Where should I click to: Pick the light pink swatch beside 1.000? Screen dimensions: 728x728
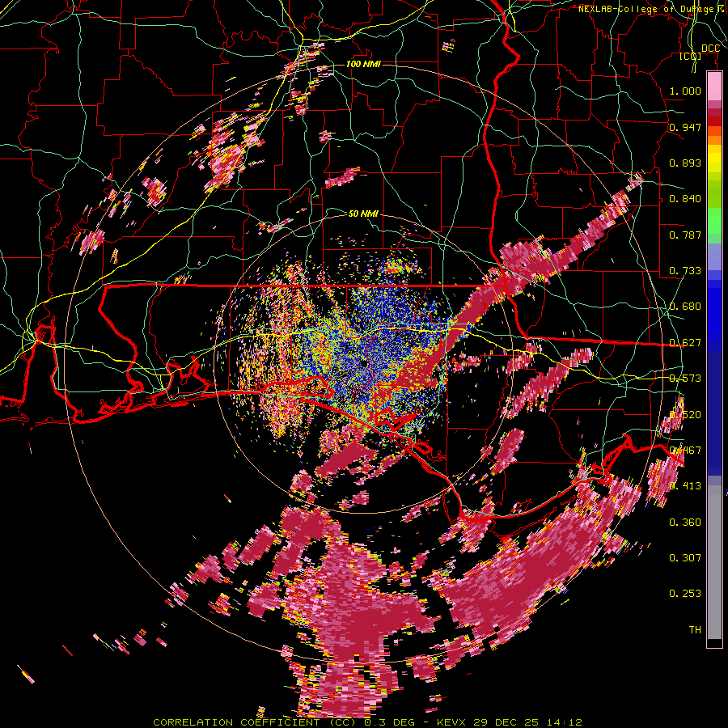click(714, 87)
